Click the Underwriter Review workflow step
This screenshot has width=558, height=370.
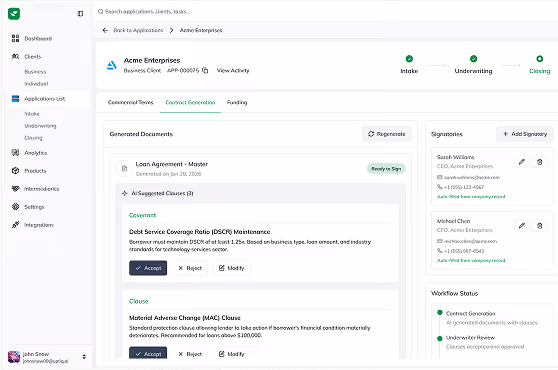click(x=470, y=338)
